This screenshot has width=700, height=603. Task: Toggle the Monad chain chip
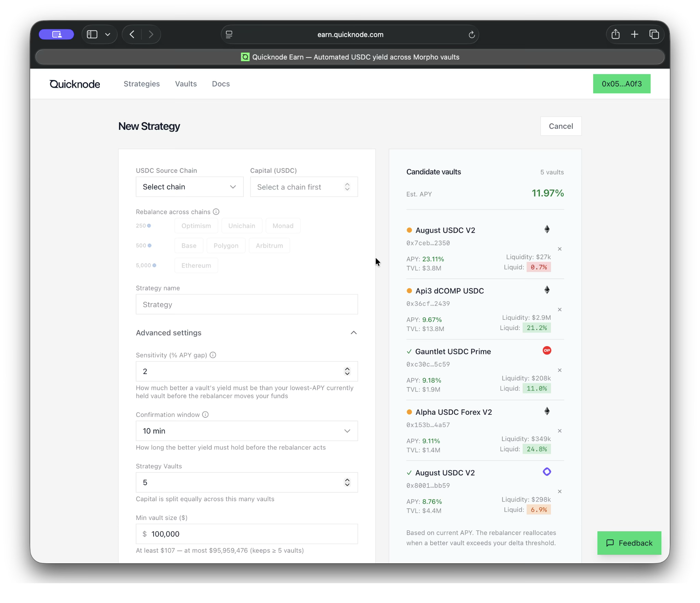point(283,226)
